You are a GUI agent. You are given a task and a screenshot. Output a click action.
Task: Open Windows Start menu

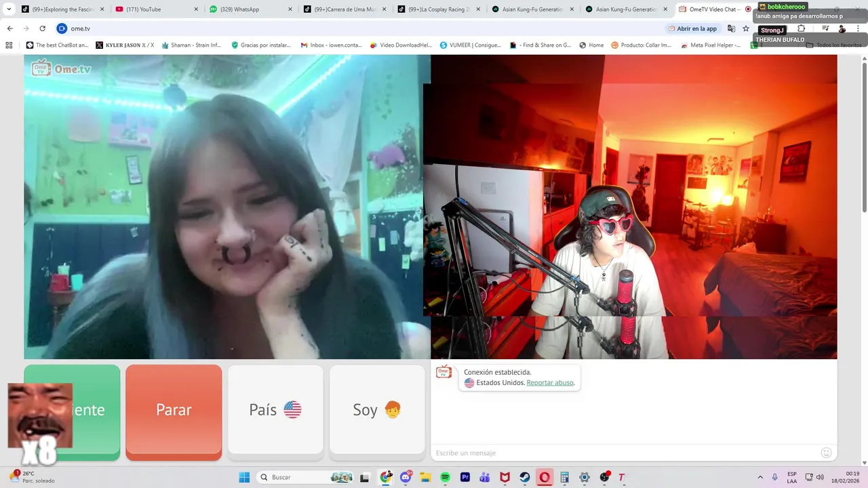tap(244, 477)
